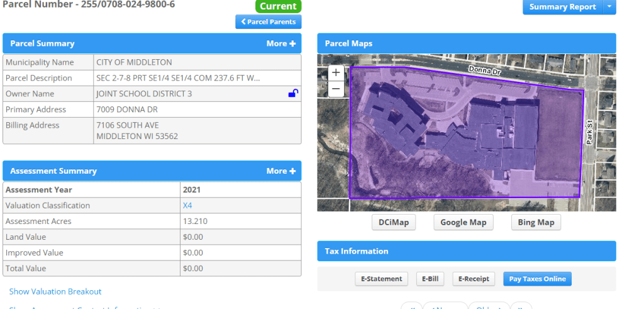Screen dimensions: 644x309
Task: Open parcel in Bing Map
Action: click(x=536, y=222)
